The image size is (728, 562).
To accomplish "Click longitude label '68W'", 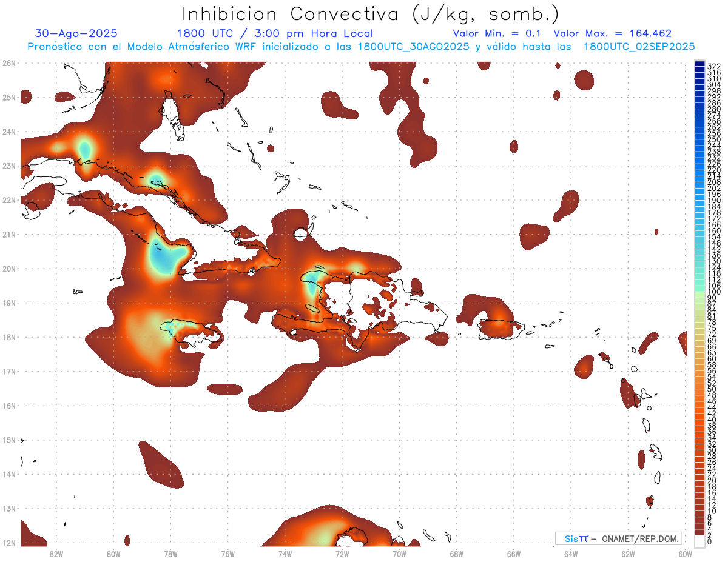I will 456,554.
